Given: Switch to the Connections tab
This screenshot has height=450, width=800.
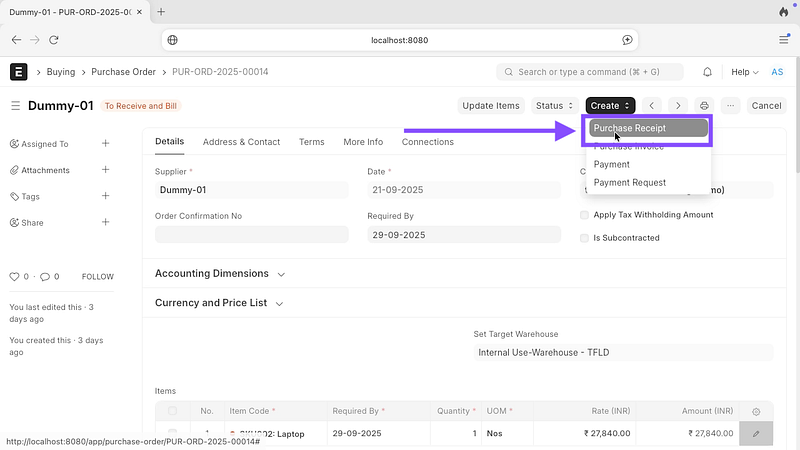Looking at the screenshot, I should pyautogui.click(x=427, y=142).
